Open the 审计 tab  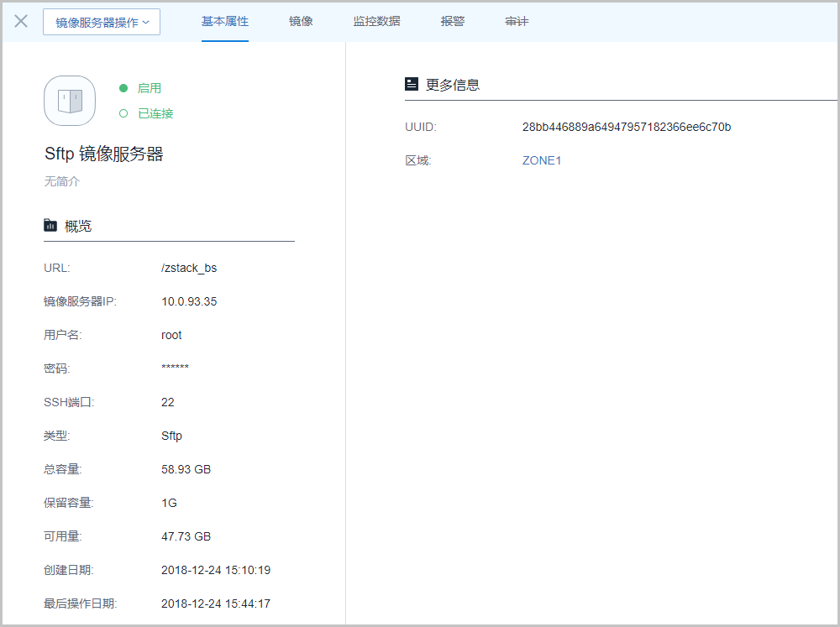pos(517,21)
